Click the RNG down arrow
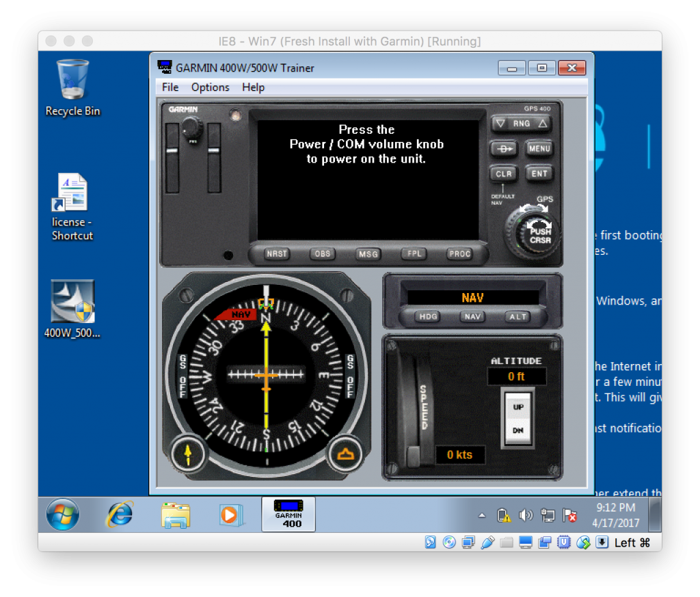Viewport: 700px width, 597px height. point(501,124)
